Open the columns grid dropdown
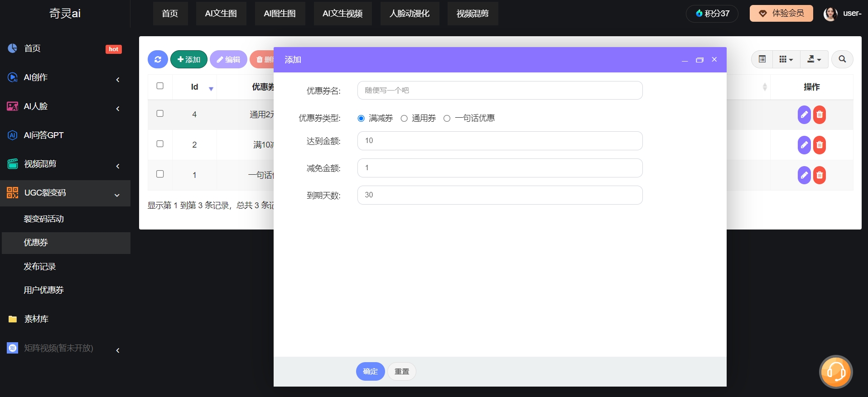The width and height of the screenshot is (868, 397). tap(786, 59)
